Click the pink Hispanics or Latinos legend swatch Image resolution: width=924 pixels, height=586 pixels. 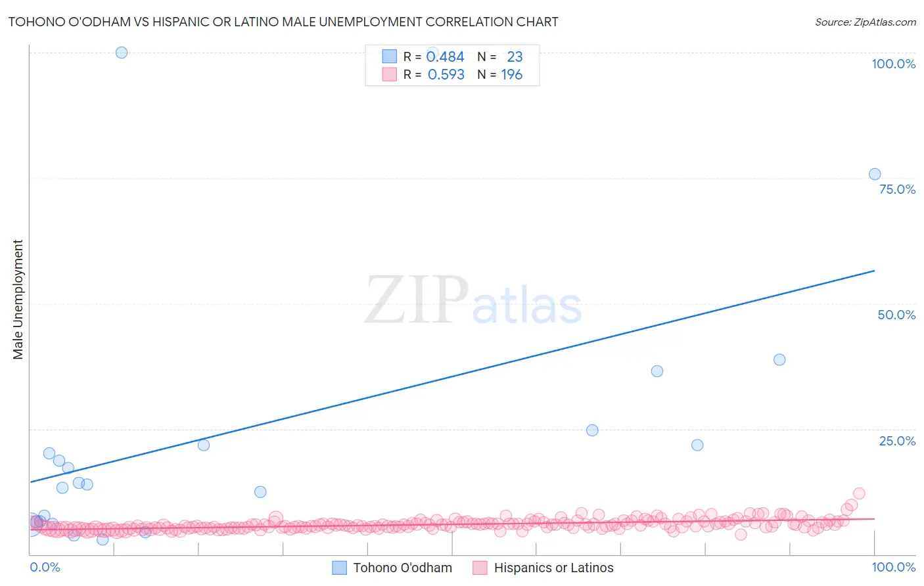coord(480,568)
